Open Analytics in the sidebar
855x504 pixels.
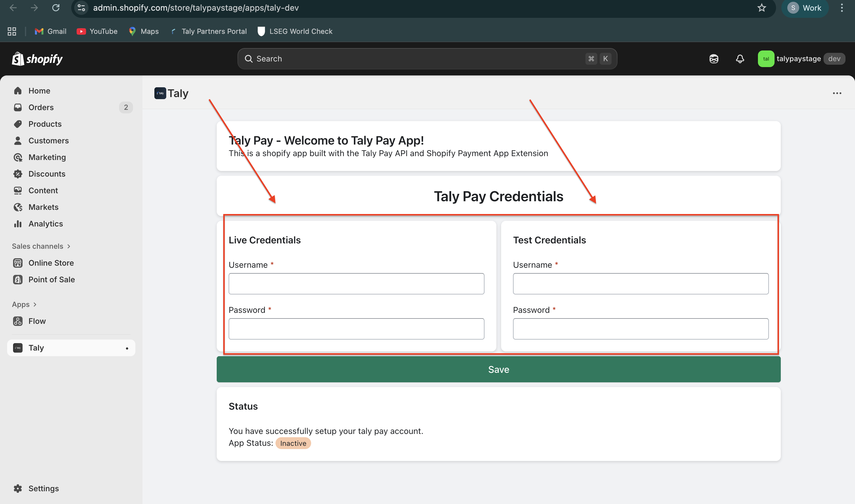click(45, 224)
